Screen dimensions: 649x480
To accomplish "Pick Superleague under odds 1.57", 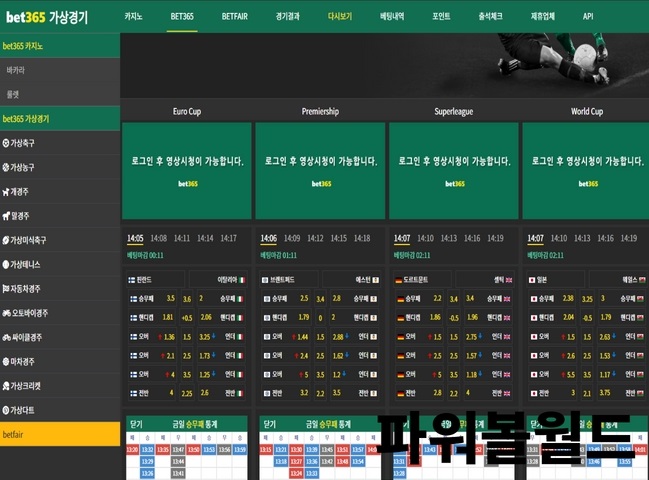I will [488, 355].
